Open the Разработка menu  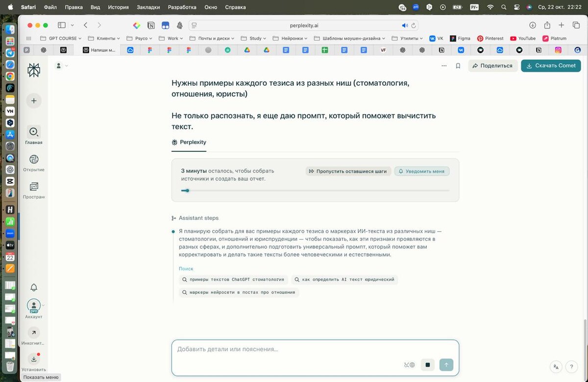coord(182,7)
